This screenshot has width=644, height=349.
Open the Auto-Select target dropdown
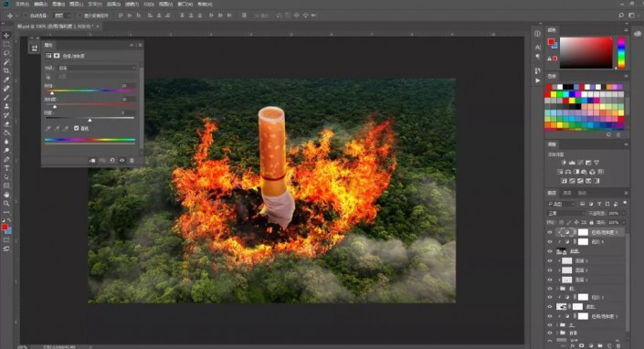click(x=63, y=16)
